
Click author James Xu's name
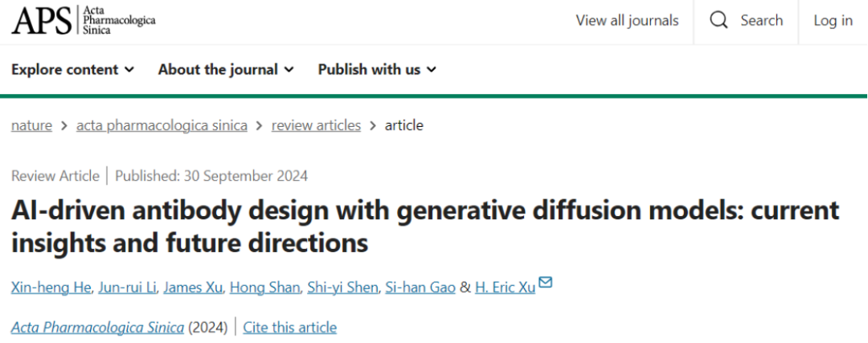coord(193,288)
